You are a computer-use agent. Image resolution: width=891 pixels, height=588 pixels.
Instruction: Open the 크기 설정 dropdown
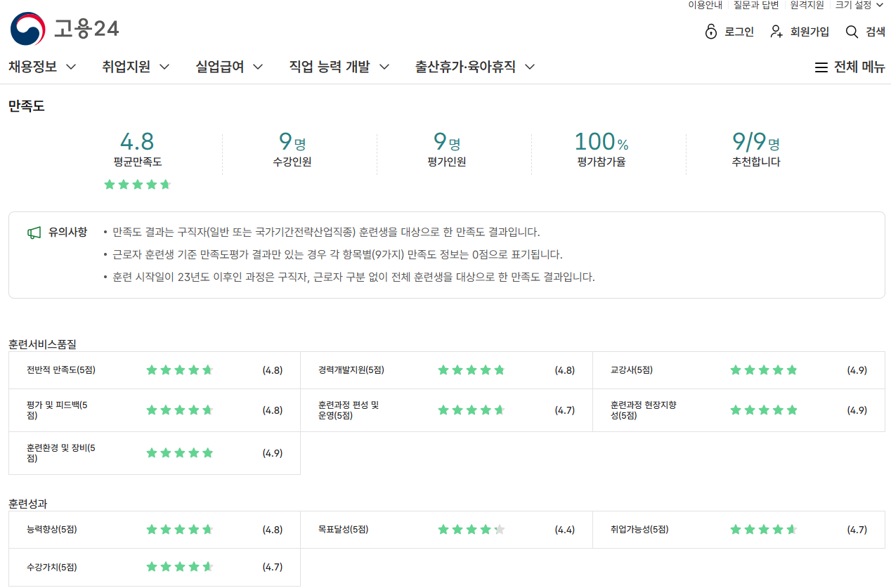[x=859, y=5]
